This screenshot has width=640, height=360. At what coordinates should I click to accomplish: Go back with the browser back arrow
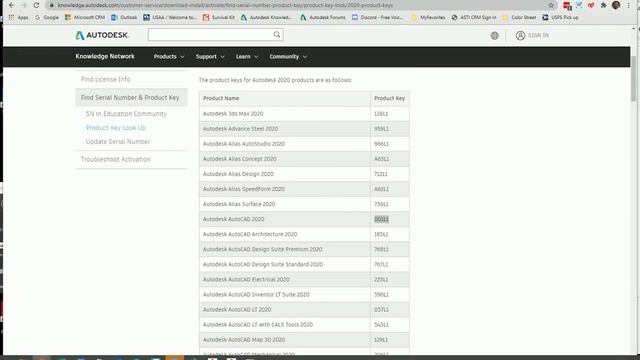click(11, 5)
